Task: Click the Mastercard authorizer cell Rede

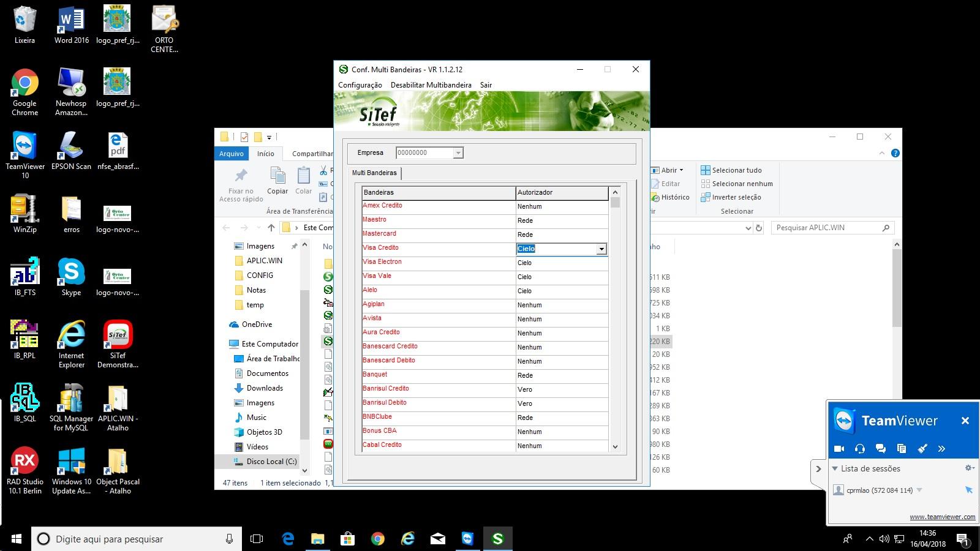Action: (562, 234)
